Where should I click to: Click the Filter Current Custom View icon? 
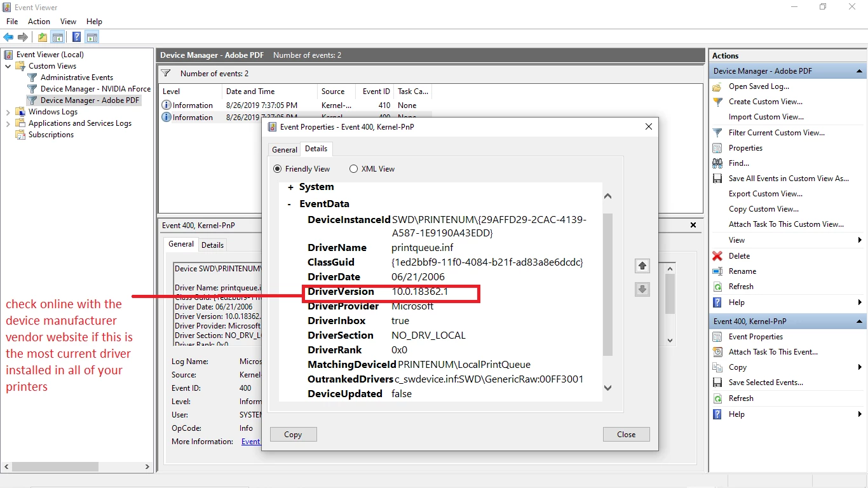(717, 133)
